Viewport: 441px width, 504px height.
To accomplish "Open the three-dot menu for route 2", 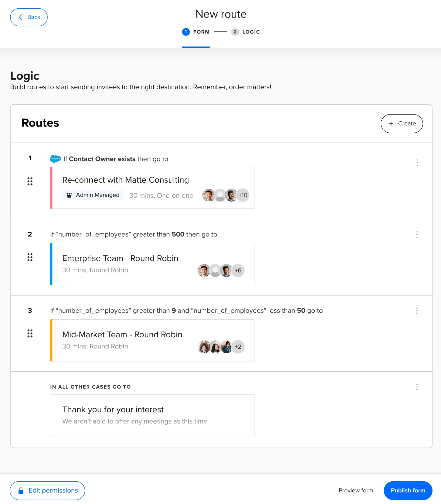I will point(417,234).
